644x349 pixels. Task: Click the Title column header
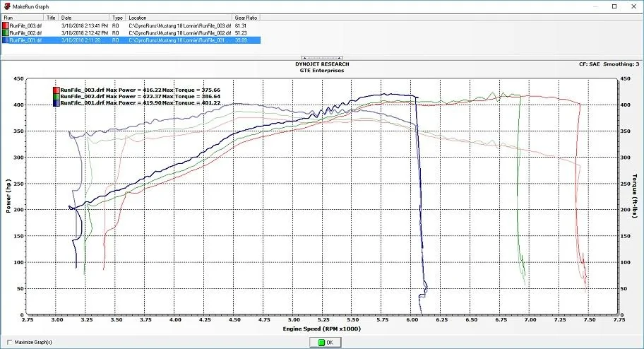tap(52, 18)
